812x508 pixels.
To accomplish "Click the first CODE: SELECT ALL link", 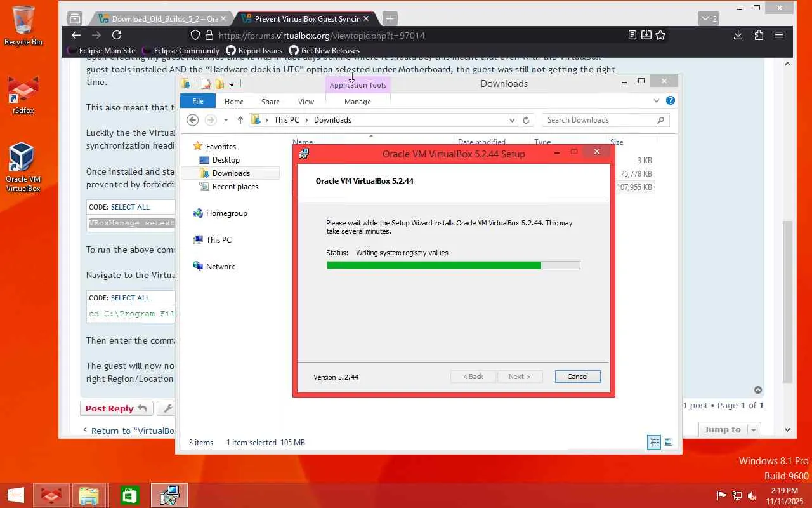I will coord(130,207).
